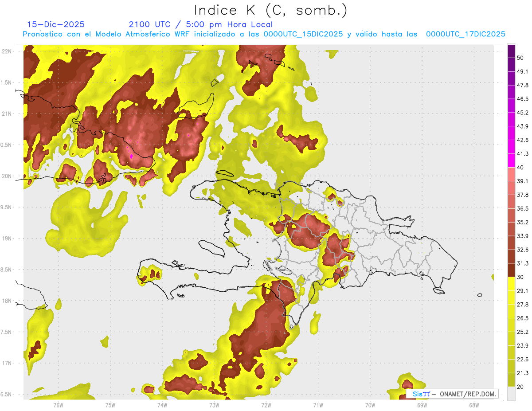Click the '36.5' value on the colorbar

(523, 208)
